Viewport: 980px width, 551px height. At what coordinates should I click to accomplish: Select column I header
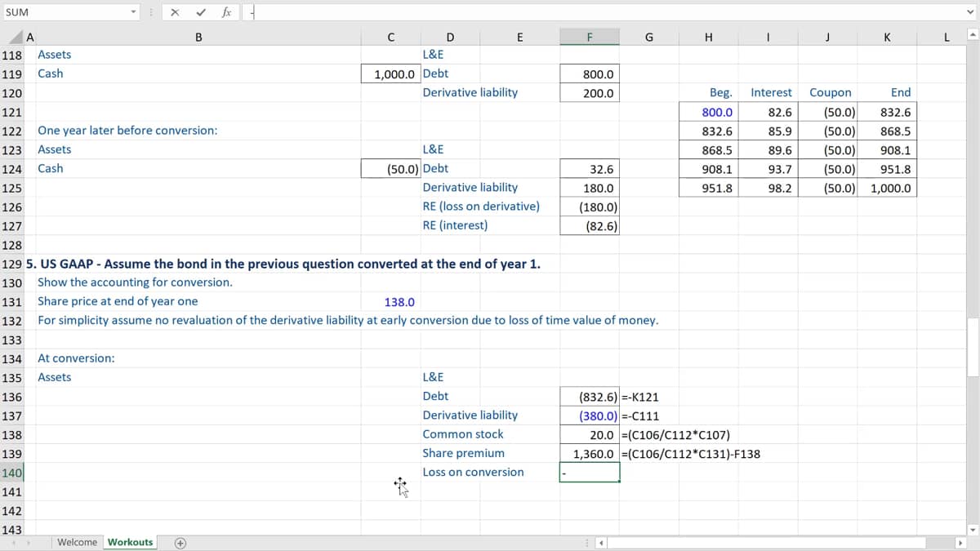coord(768,37)
